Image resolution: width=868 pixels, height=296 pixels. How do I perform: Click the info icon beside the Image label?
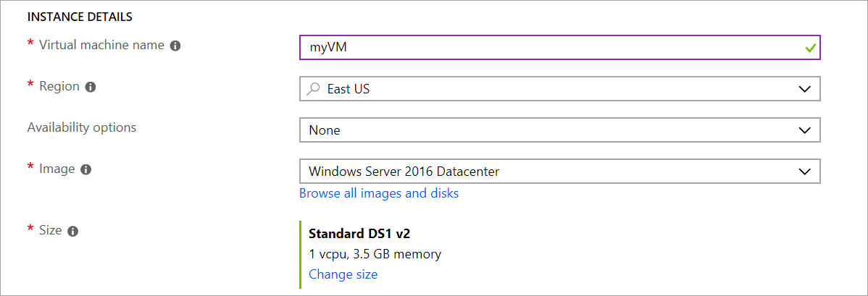tap(85, 170)
